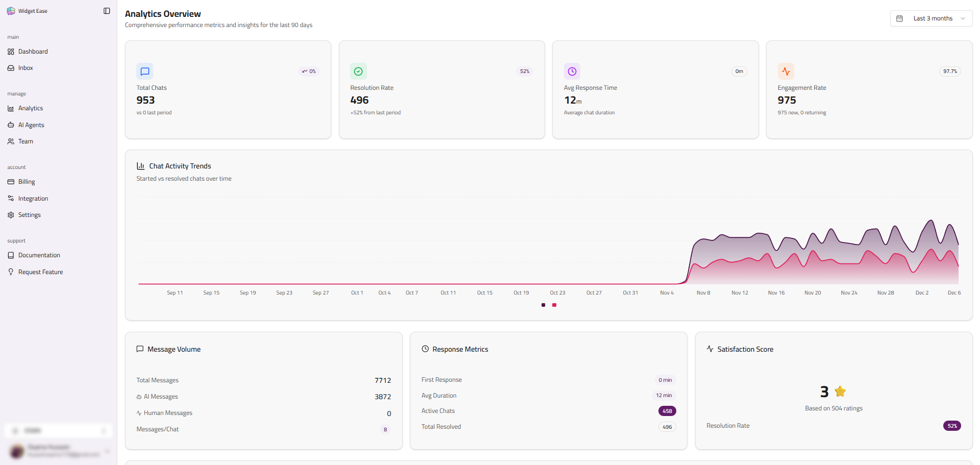Image resolution: width=980 pixels, height=465 pixels.
Task: Click Request Feature in the support section
Action: pos(40,272)
